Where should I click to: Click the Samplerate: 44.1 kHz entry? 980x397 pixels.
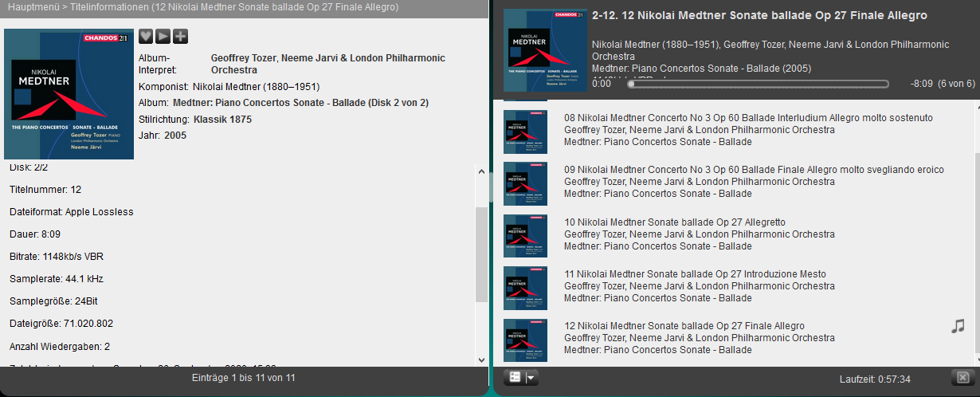(x=57, y=279)
